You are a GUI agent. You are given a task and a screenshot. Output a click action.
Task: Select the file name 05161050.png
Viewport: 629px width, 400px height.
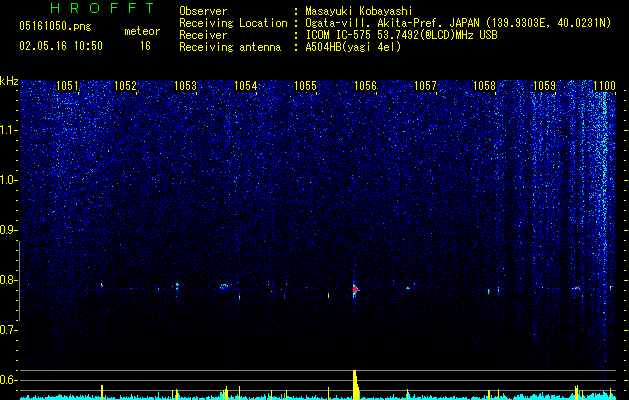55,26
